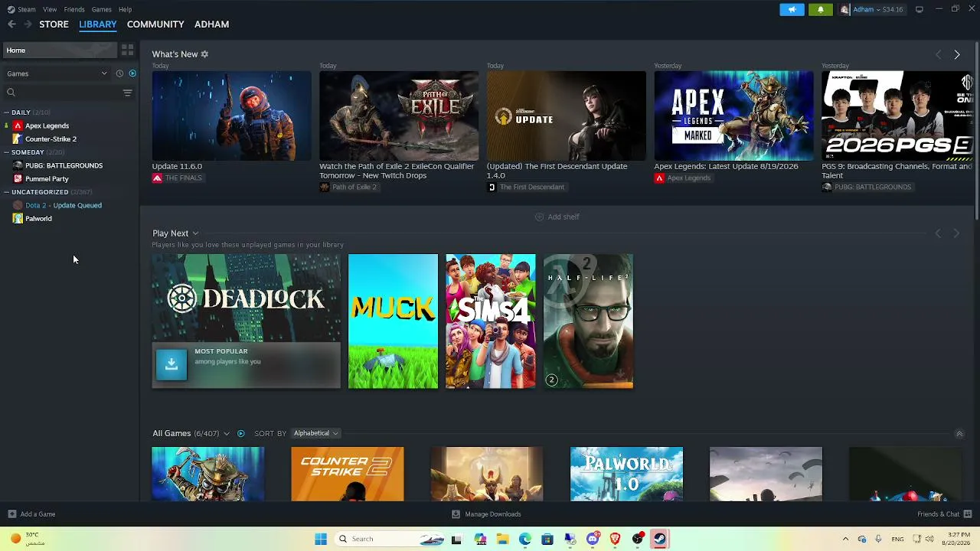Screen dimensions: 980x551
Task: Select Palworld in the sidebar
Action: tap(38, 219)
